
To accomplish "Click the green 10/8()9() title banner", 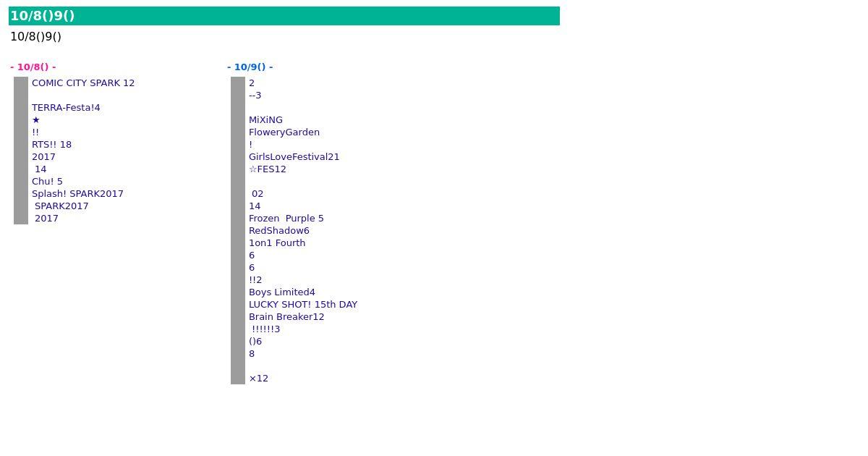I will pyautogui.click(x=284, y=16).
